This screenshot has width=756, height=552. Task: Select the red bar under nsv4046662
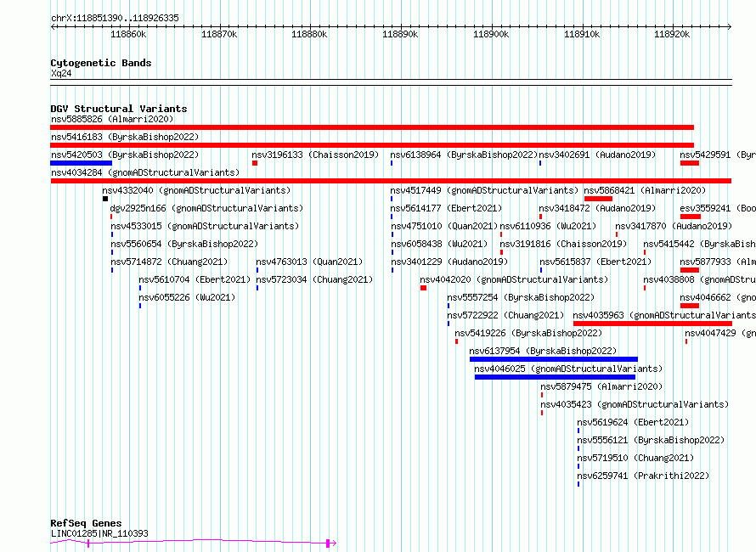click(x=690, y=306)
